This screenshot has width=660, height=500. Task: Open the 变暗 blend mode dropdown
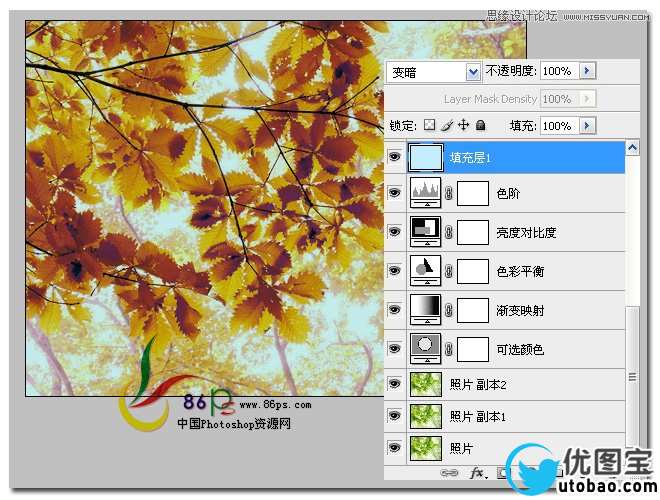pyautogui.click(x=473, y=72)
